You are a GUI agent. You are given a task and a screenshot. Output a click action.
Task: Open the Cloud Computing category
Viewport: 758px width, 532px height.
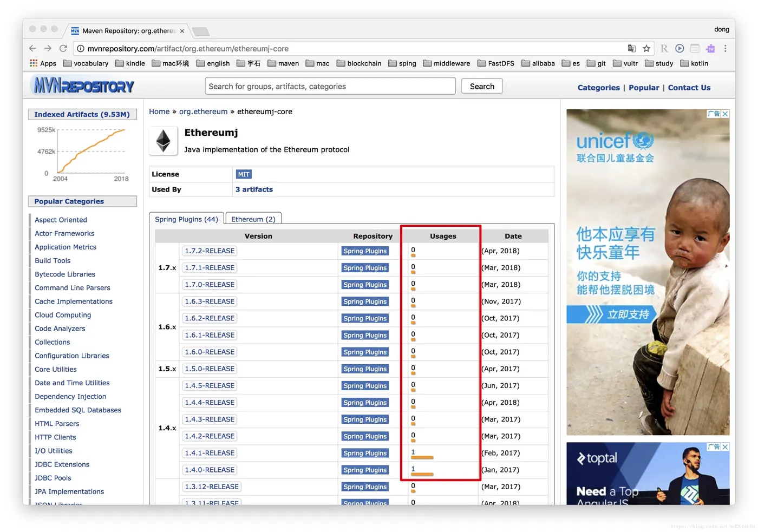pyautogui.click(x=63, y=315)
